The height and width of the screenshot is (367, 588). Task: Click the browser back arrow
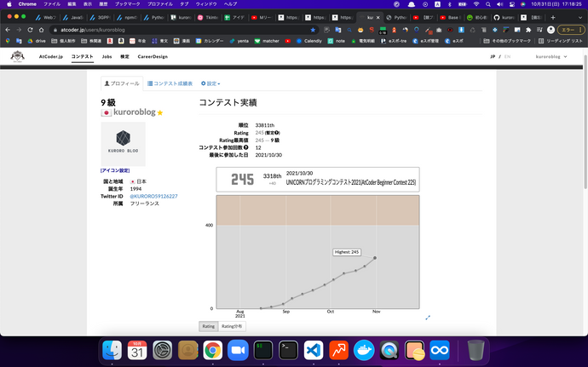[8, 30]
